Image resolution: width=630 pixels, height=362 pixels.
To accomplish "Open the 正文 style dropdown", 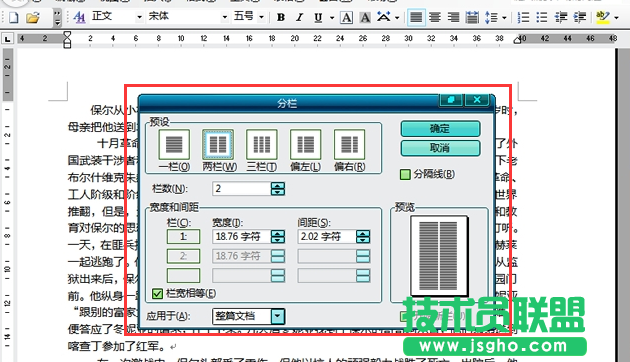I will tap(139, 17).
